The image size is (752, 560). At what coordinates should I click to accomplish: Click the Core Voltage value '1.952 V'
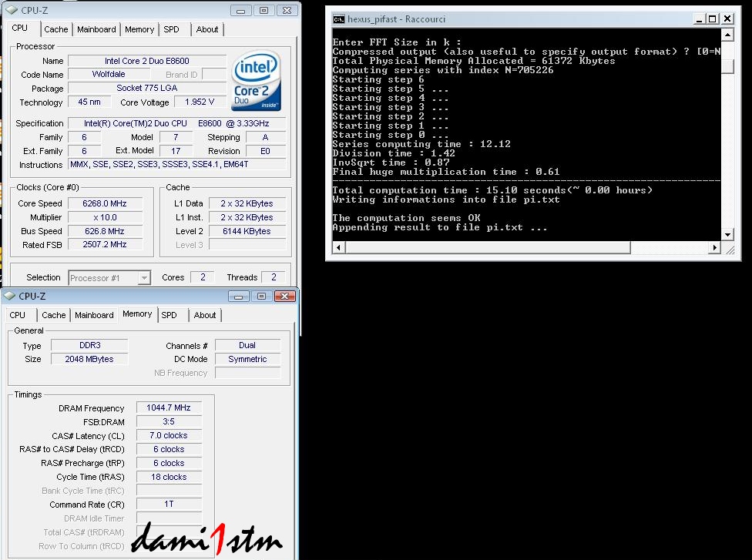tap(200, 102)
